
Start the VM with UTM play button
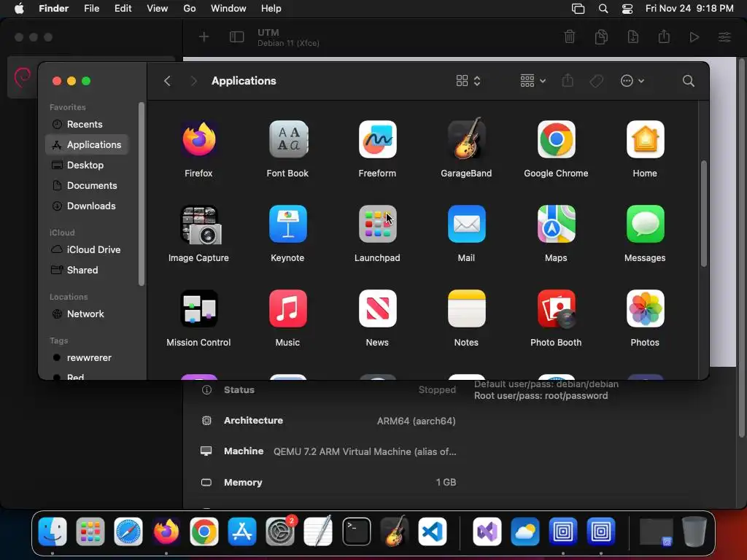coord(694,37)
